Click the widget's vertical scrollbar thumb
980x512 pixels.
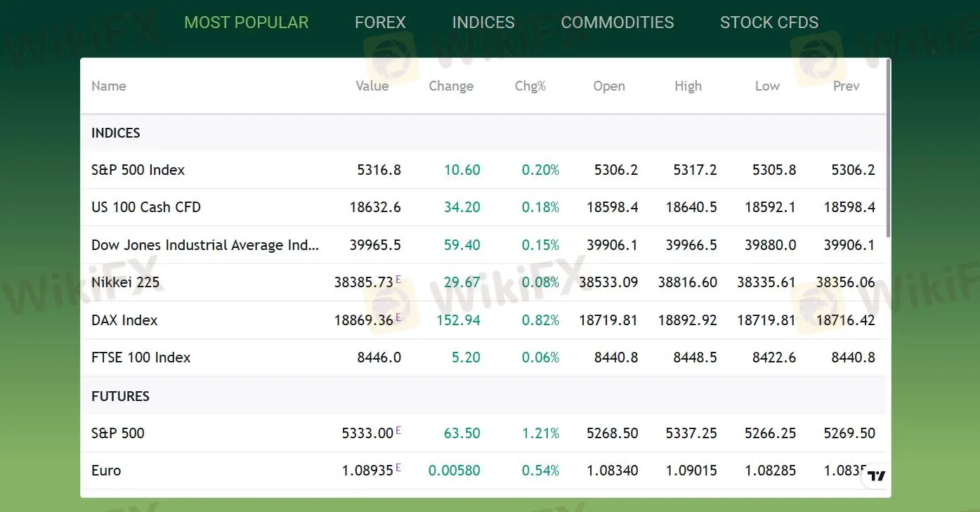[x=889, y=147]
